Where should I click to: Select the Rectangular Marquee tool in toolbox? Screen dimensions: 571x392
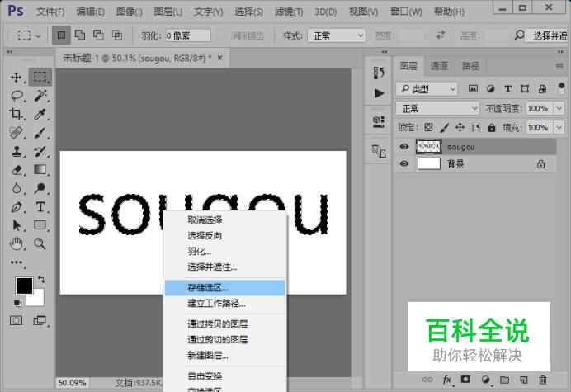[x=40, y=77]
